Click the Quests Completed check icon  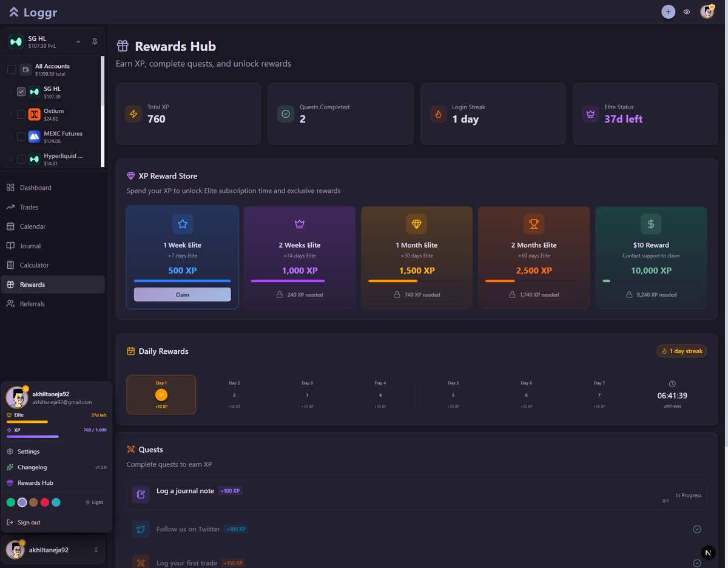coord(286,114)
